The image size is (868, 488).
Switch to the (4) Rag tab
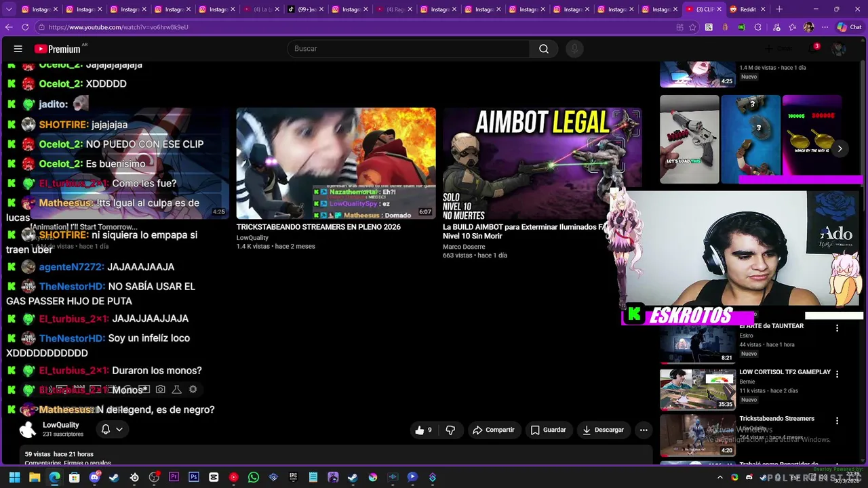(x=394, y=9)
